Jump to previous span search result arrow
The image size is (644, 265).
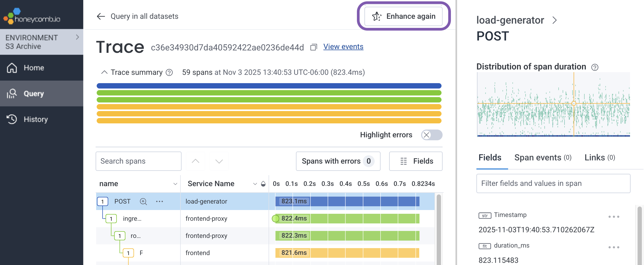coord(196,161)
